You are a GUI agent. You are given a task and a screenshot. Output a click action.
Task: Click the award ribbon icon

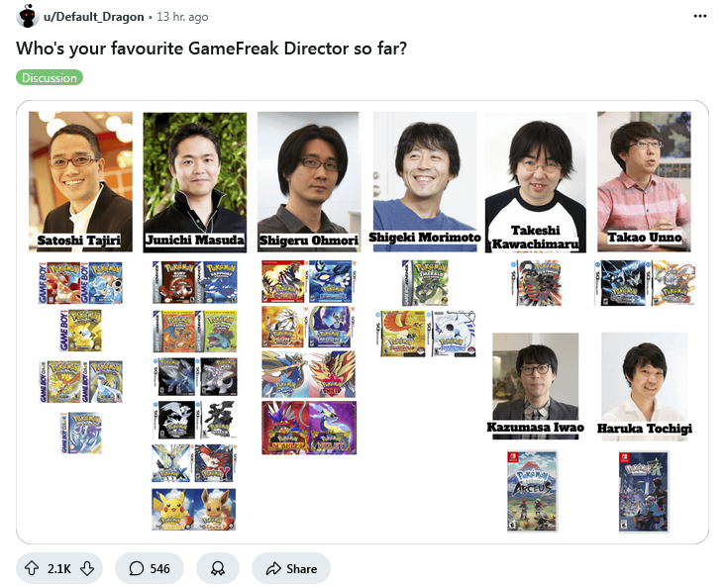point(218,568)
